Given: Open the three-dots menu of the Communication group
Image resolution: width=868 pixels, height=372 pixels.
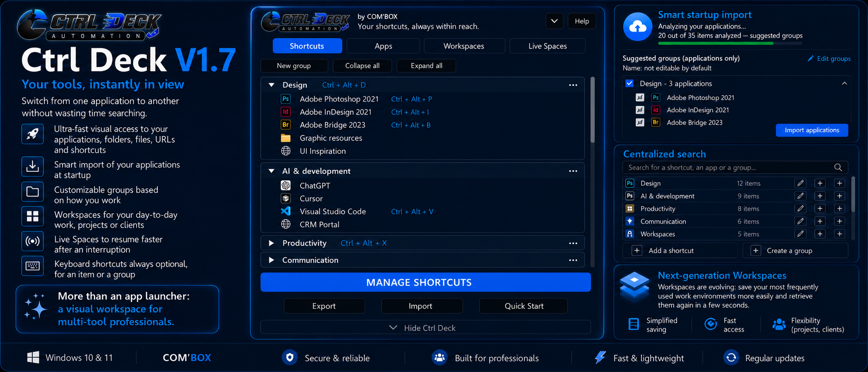Looking at the screenshot, I should [573, 260].
